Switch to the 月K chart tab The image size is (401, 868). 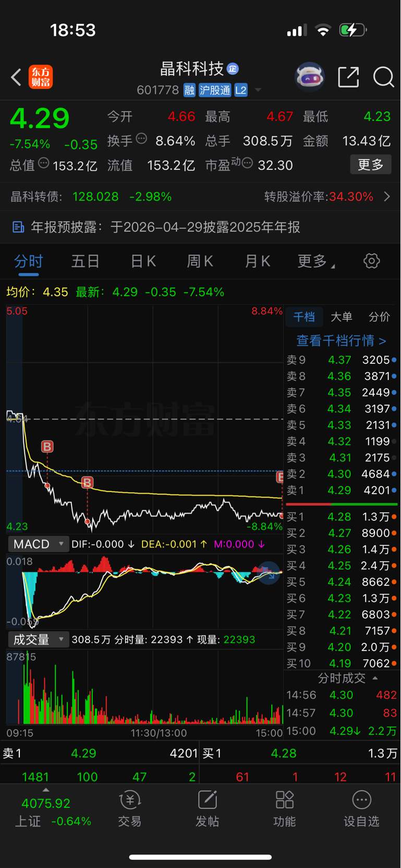[258, 261]
